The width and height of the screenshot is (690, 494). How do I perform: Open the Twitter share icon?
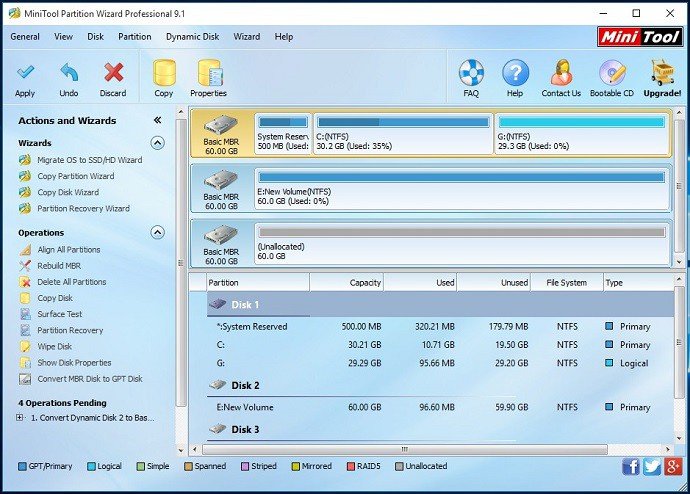652,466
